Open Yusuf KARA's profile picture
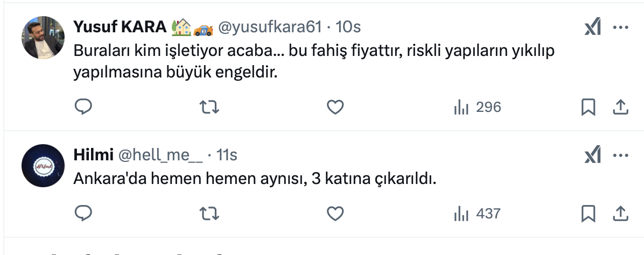The width and height of the screenshot is (644, 255). pos(43,37)
